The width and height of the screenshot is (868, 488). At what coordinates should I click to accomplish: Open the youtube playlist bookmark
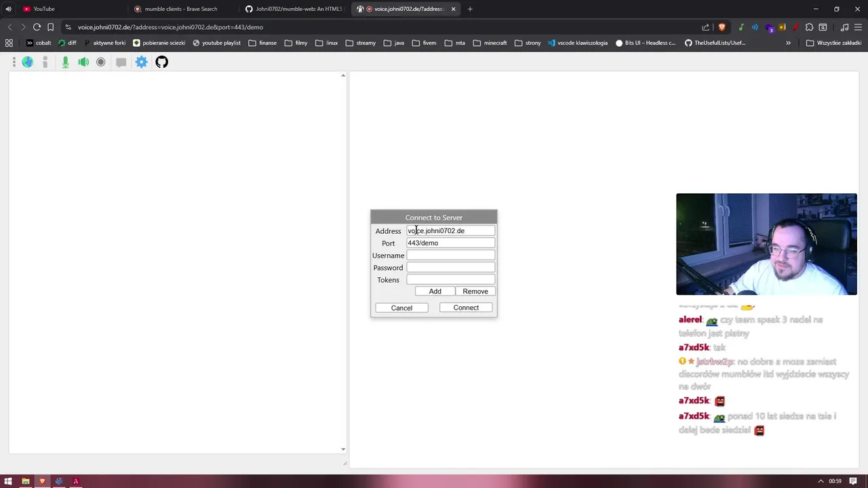[x=216, y=43]
